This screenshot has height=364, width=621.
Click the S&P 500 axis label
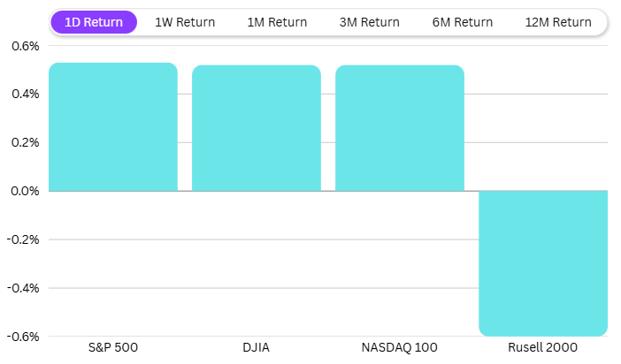113,347
